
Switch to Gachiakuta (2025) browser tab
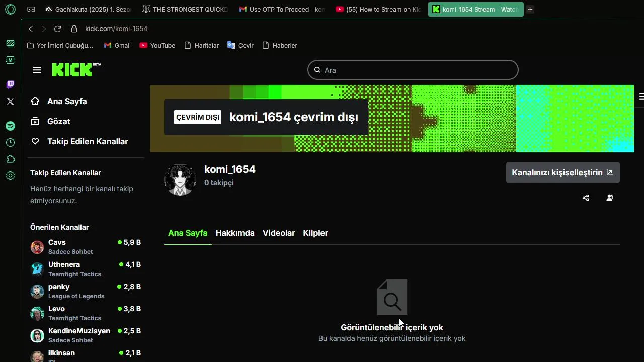pos(89,9)
